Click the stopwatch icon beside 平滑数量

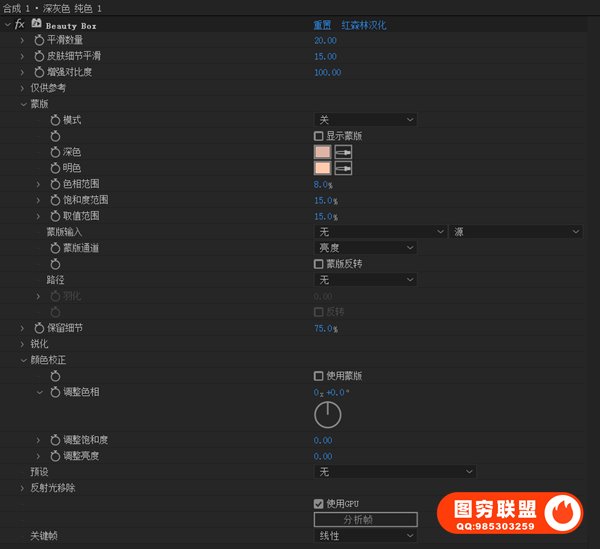coord(39,40)
